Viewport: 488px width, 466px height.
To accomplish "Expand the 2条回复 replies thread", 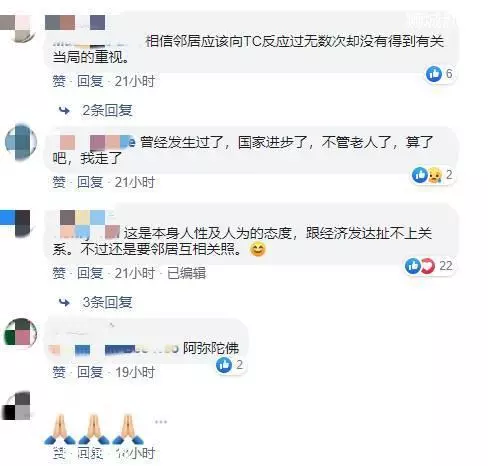I will point(107,110).
